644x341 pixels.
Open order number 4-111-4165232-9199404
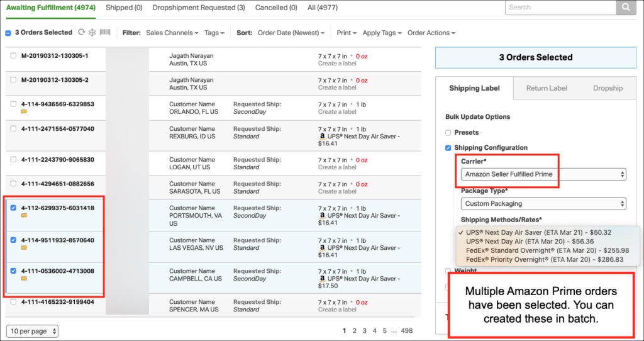(57, 302)
